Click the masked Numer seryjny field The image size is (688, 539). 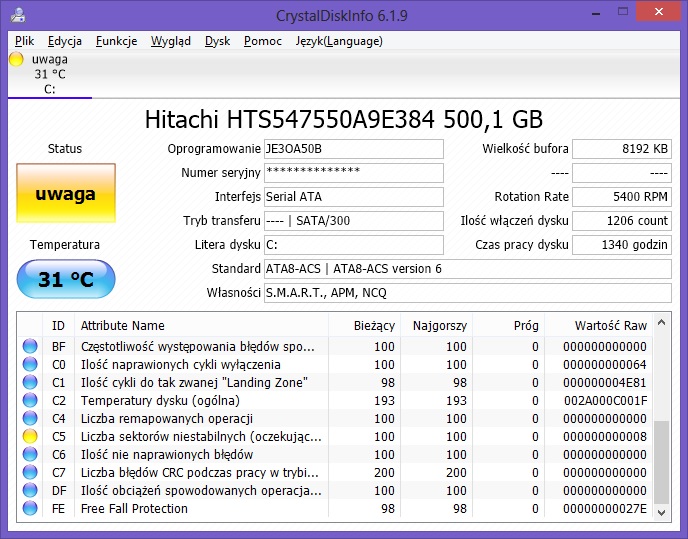[354, 173]
